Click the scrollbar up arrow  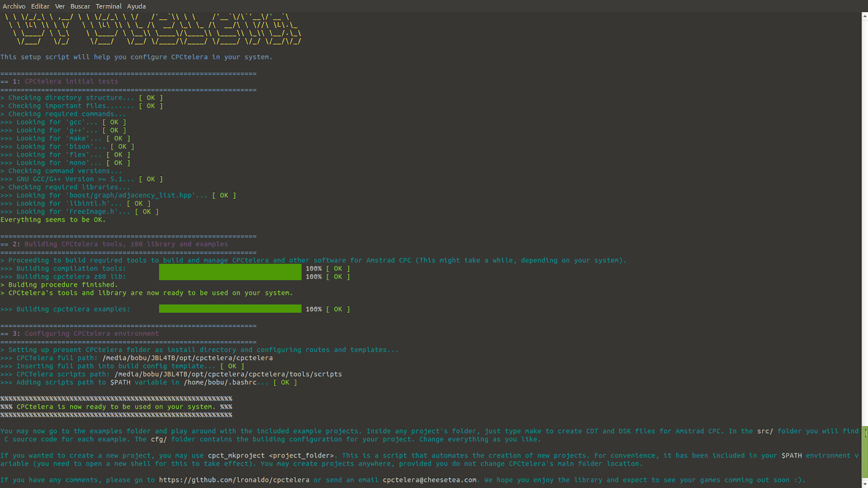click(865, 16)
